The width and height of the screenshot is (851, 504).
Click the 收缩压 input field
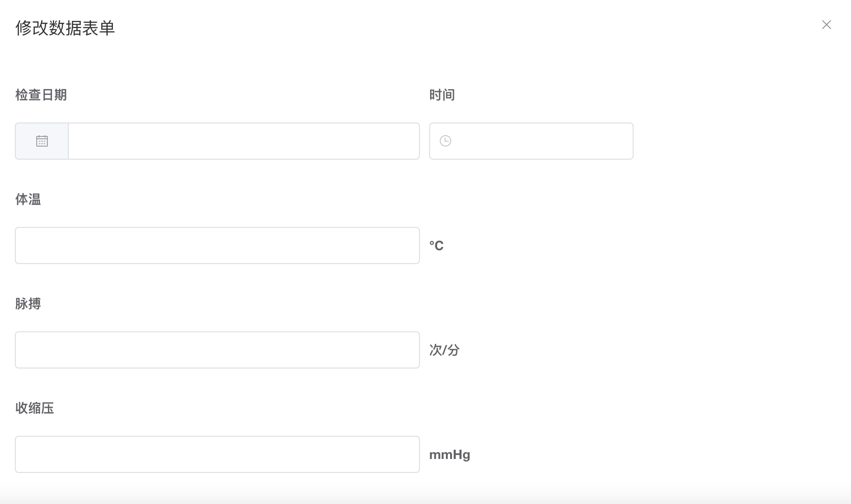point(217,454)
